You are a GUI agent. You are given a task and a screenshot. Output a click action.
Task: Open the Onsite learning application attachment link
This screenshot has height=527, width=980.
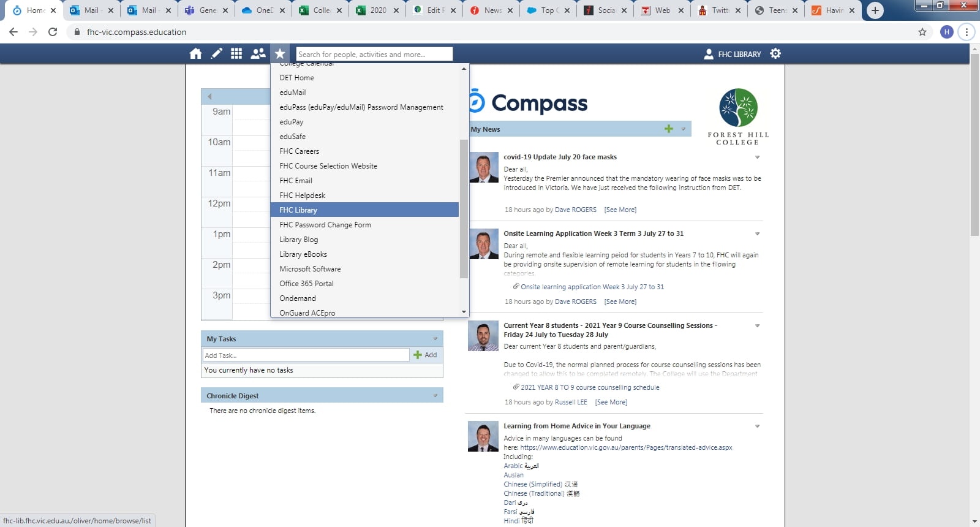point(592,287)
